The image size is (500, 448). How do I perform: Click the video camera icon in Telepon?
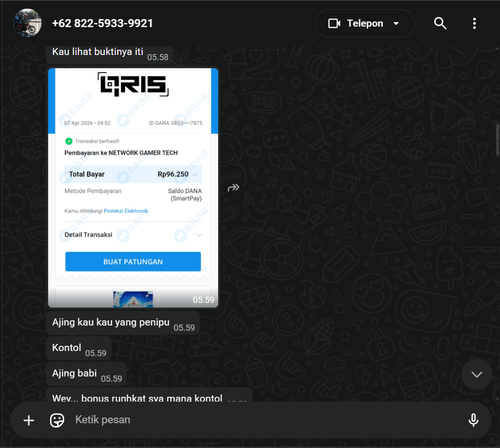tap(334, 23)
